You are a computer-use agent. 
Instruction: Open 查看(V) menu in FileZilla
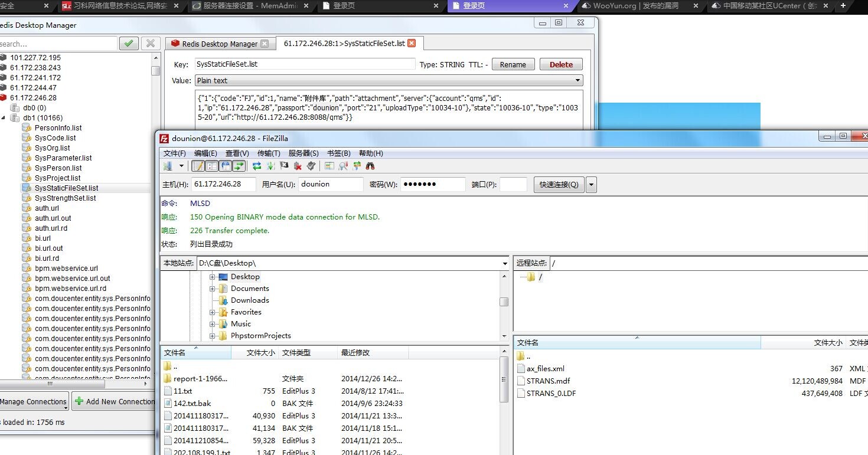(x=237, y=153)
